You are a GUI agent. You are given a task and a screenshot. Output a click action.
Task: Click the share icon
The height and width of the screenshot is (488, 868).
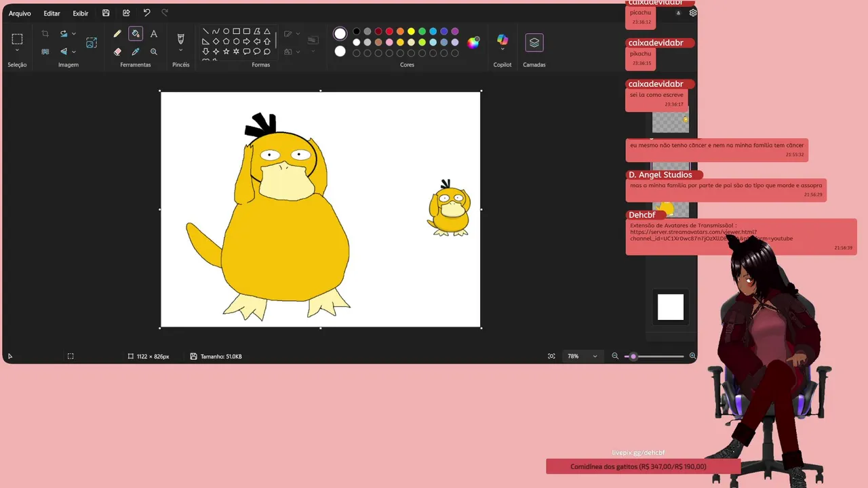(x=126, y=13)
